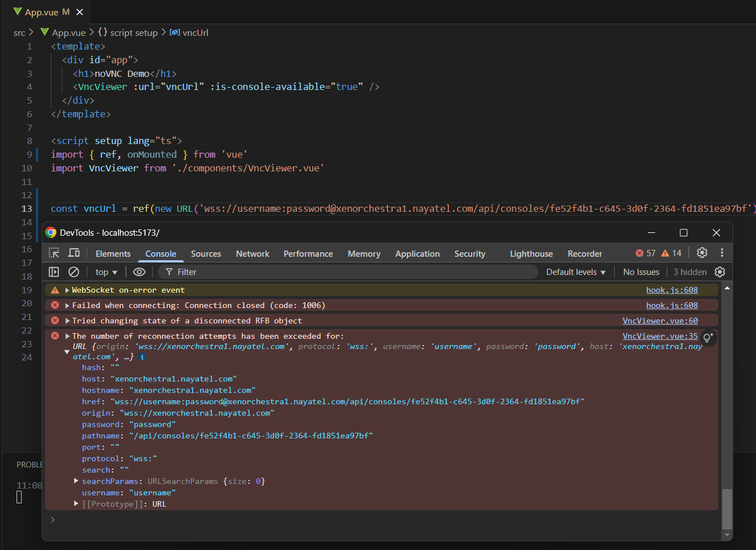Click the VncViewer tag in template

103,87
